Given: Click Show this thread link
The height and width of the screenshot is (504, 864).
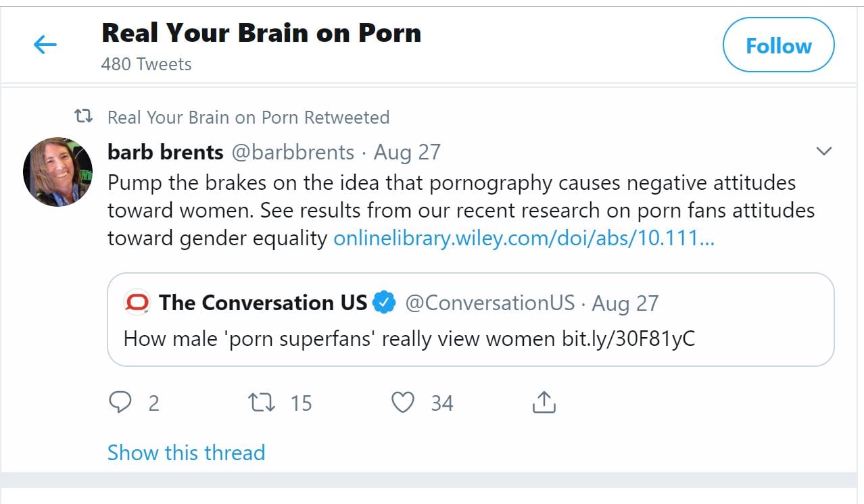Looking at the screenshot, I should 186,452.
